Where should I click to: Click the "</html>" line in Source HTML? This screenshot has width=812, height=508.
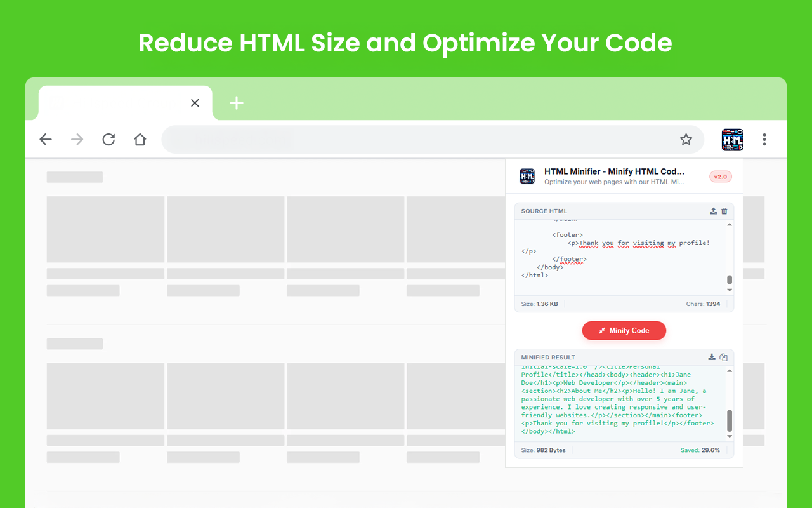535,276
